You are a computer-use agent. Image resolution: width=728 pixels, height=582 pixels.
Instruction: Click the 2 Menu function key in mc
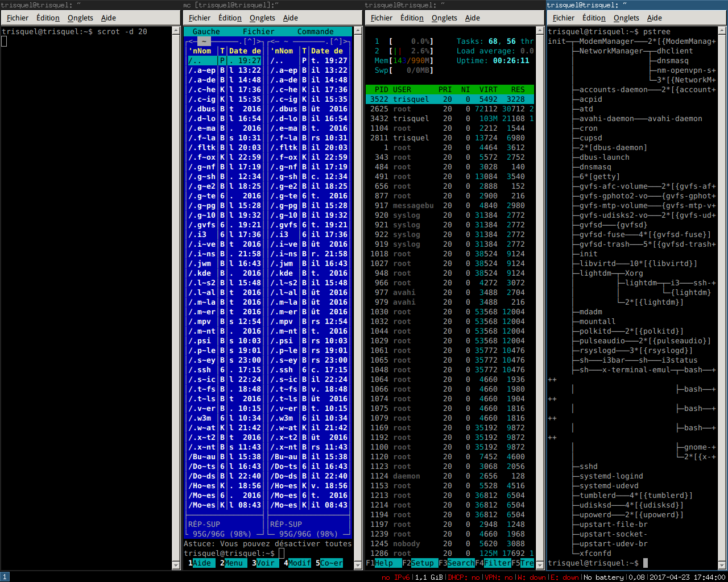[234, 563]
